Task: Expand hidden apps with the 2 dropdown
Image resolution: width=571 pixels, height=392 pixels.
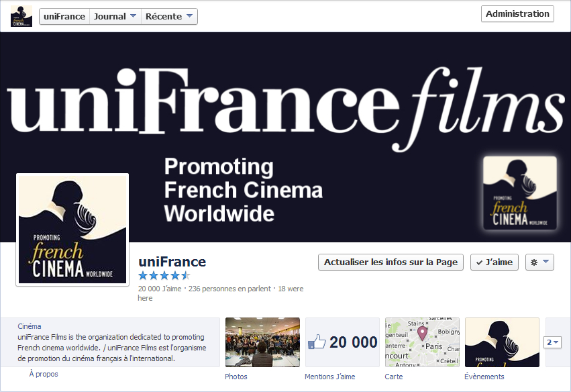Action: pyautogui.click(x=552, y=342)
